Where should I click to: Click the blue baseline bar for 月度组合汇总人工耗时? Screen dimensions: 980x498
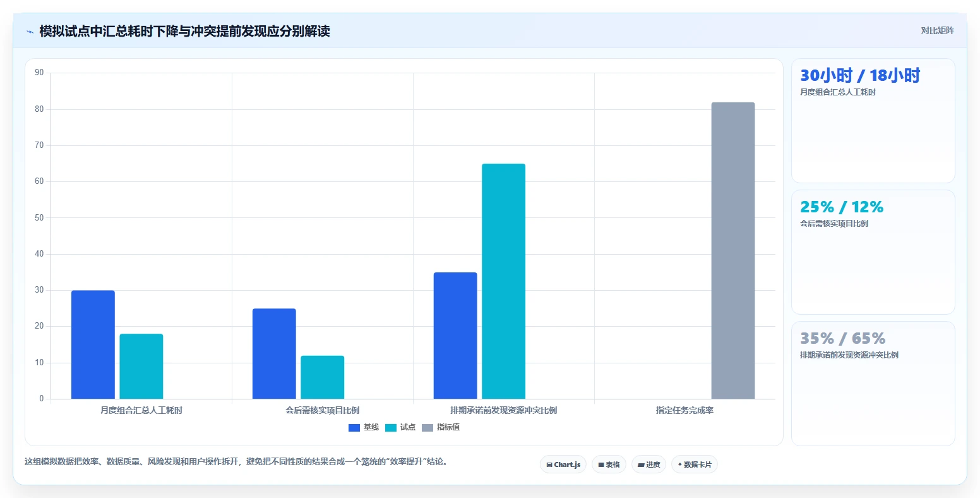click(93, 344)
